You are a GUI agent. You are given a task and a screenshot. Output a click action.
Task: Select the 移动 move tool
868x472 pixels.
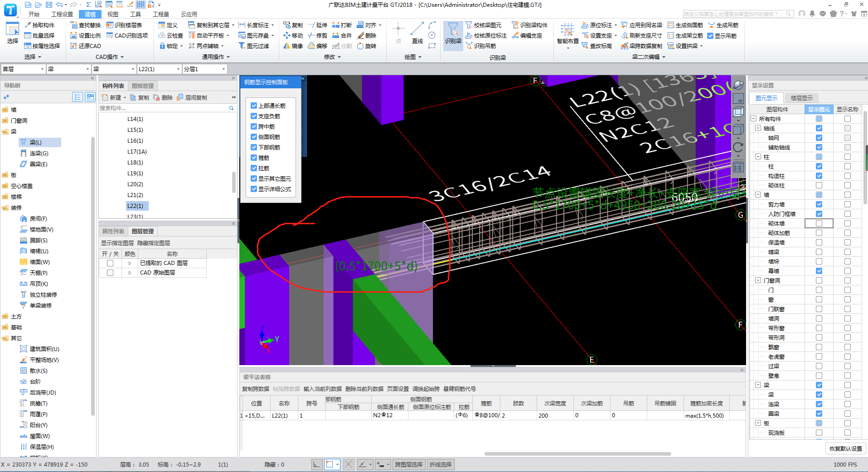tap(293, 35)
